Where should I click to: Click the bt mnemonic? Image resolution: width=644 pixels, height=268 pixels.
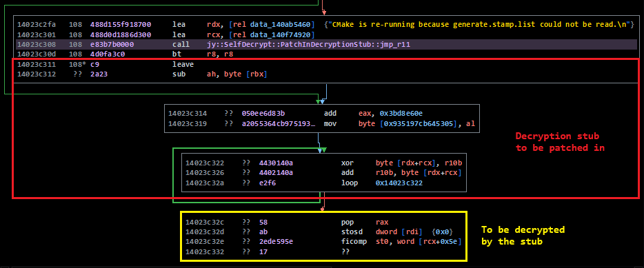pos(177,54)
